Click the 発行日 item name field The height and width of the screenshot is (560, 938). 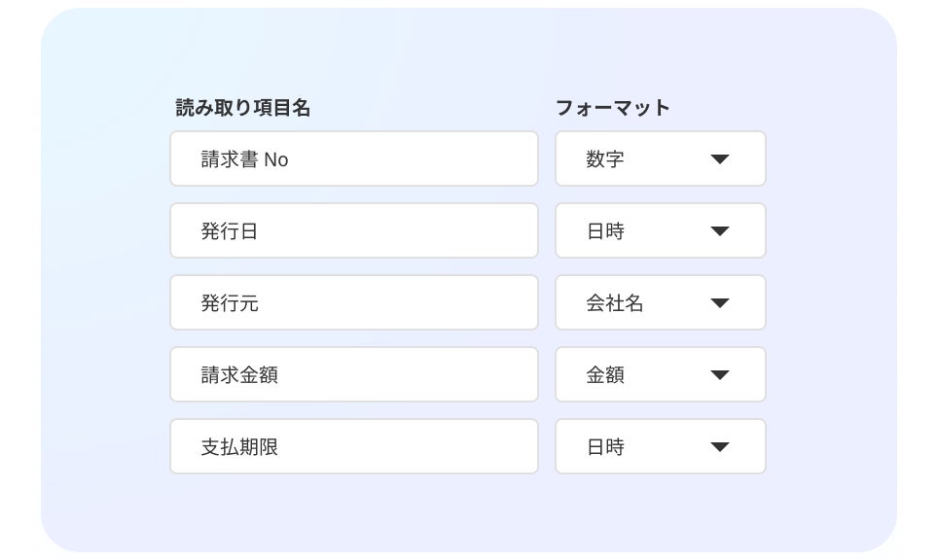coord(353,230)
